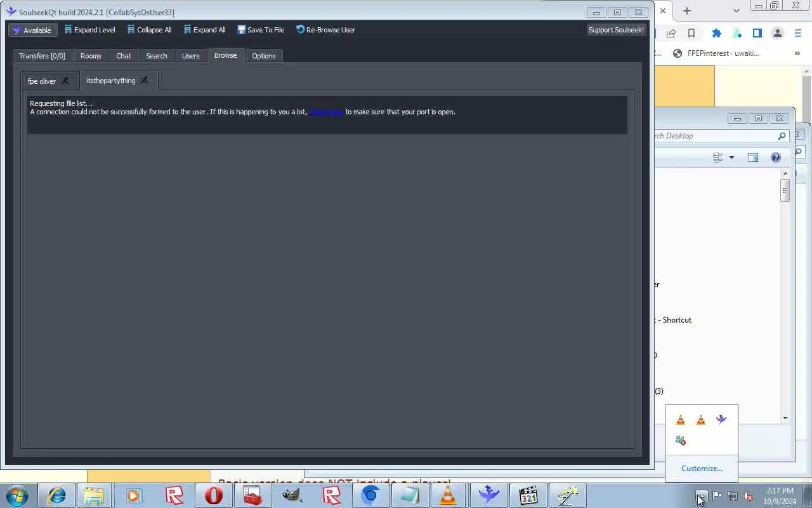Viewport: 812px width, 508px height.
Task: Open the browser profile avatar
Action: pos(778,33)
